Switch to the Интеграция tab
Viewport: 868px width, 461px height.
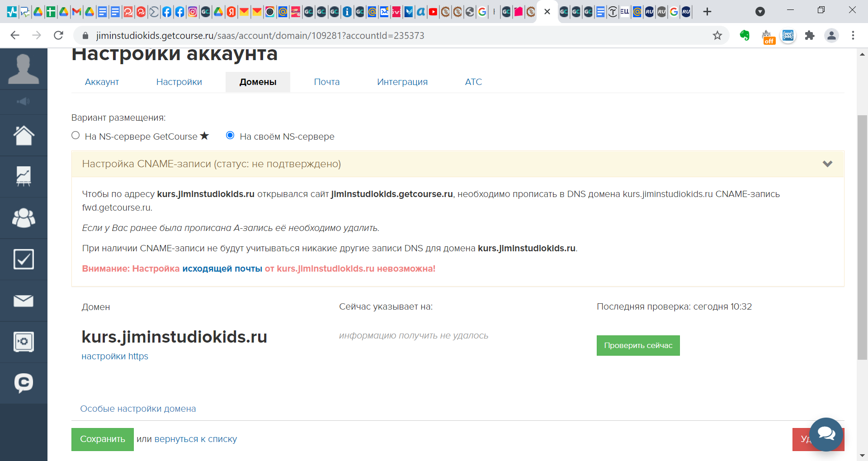click(x=402, y=82)
